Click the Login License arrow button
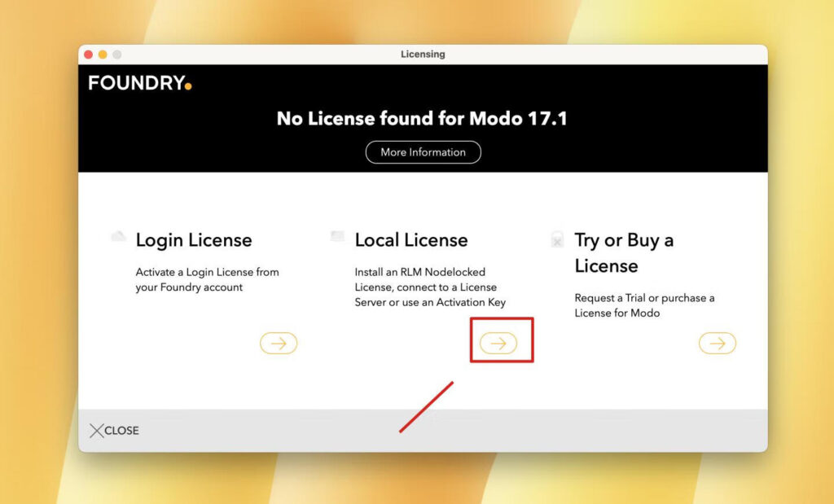Image resolution: width=834 pixels, height=504 pixels. [279, 344]
